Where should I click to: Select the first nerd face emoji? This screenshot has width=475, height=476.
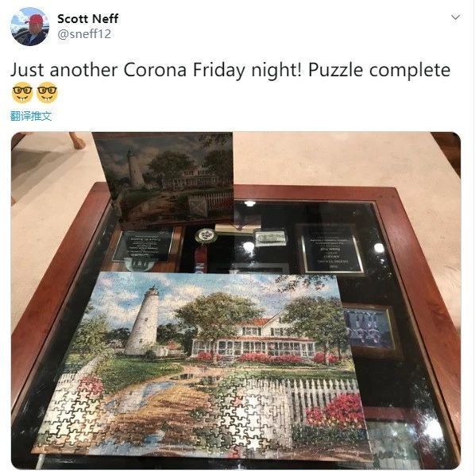click(22, 93)
